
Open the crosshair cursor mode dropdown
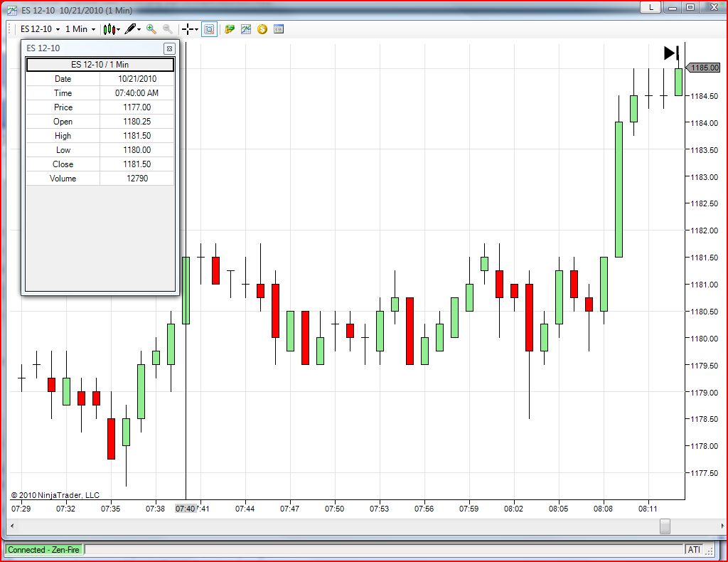[x=190, y=29]
